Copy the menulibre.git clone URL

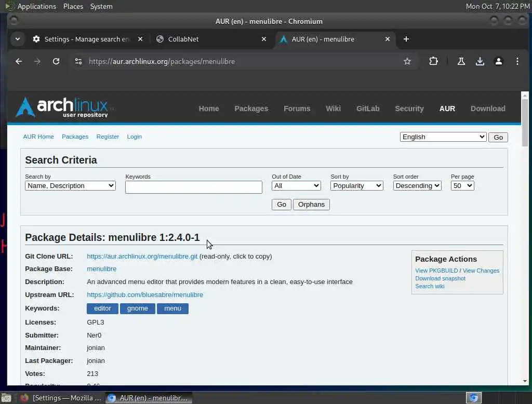(x=142, y=257)
